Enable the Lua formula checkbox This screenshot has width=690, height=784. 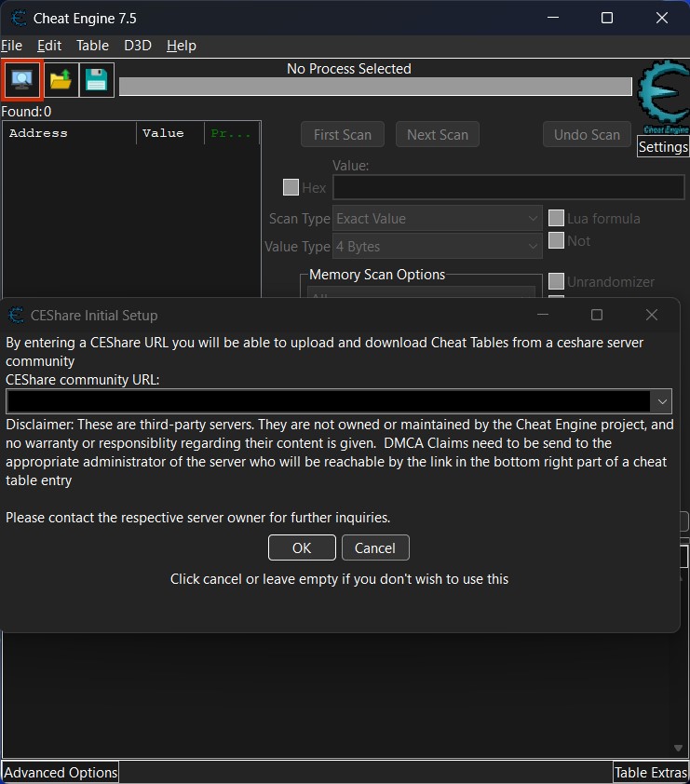[556, 218]
